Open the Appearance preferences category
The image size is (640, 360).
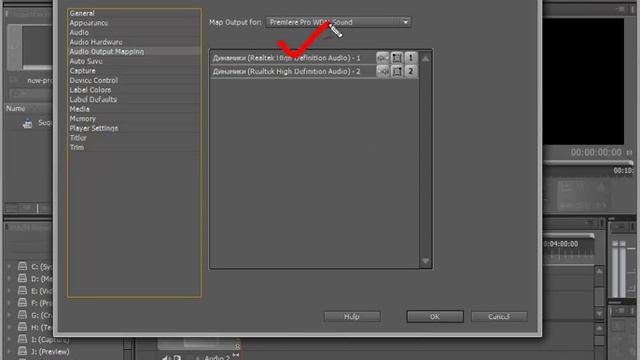coord(89,23)
